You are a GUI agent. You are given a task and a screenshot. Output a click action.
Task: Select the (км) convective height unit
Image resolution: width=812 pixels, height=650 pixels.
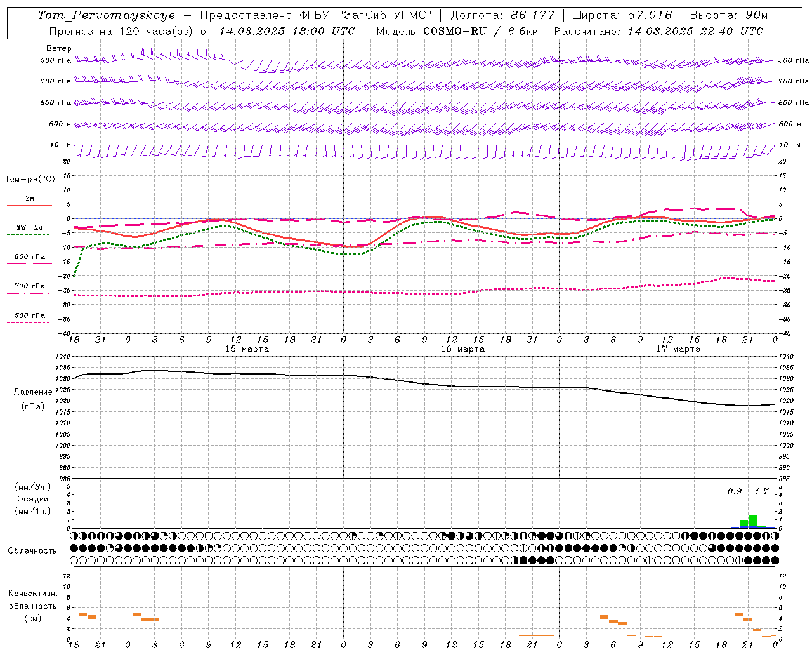click(x=32, y=618)
